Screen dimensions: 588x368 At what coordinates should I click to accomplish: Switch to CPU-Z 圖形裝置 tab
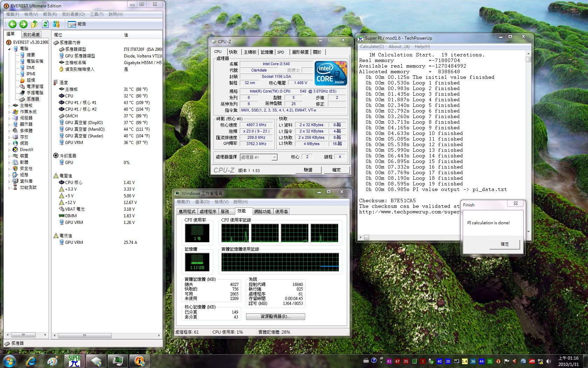click(300, 52)
